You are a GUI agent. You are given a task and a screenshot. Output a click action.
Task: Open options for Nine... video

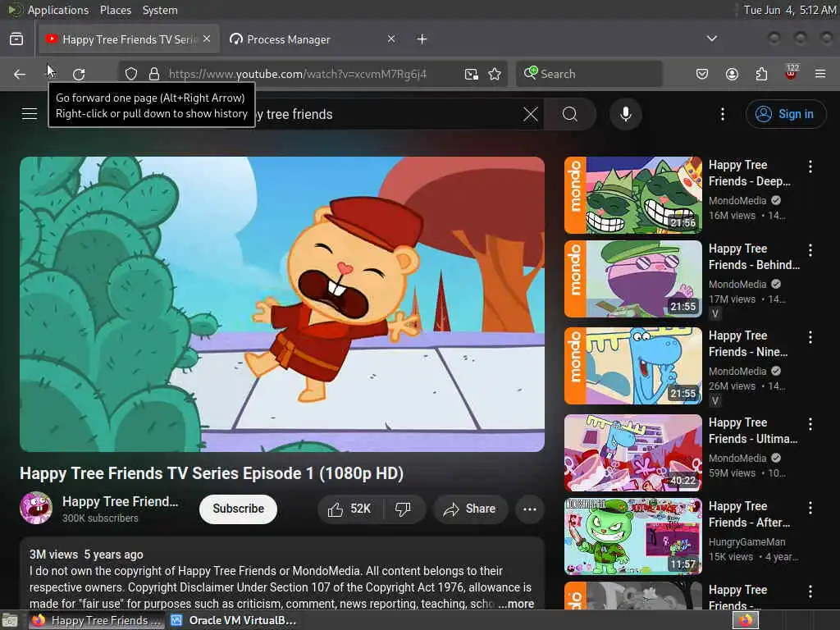click(810, 337)
